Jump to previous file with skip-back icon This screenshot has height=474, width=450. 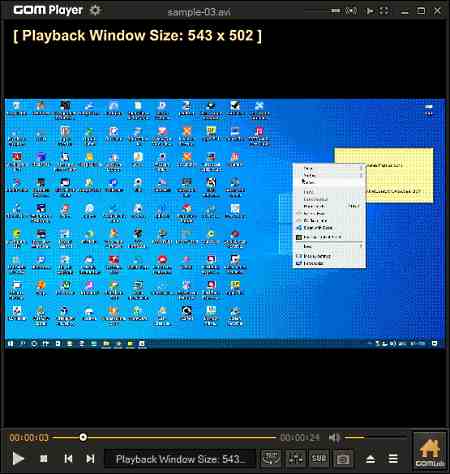(x=68, y=459)
